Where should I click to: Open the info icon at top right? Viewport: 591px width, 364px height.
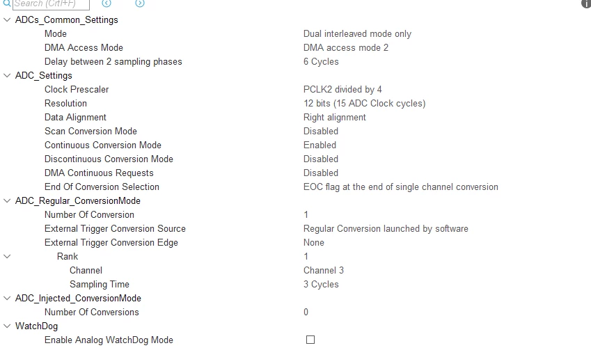(587, 3)
